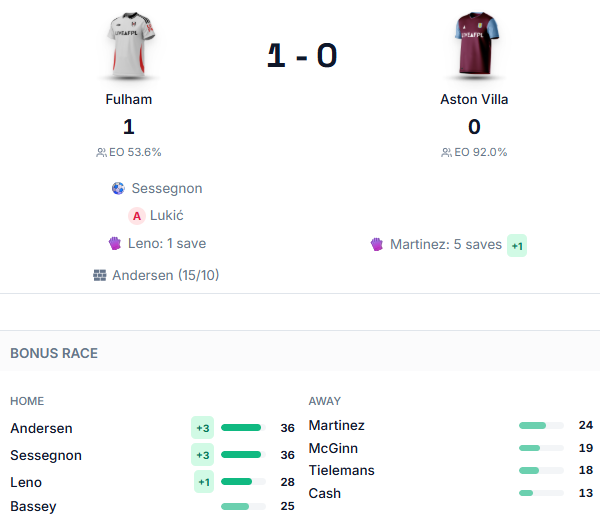Click the Aston Villa kit shirt

click(474, 46)
